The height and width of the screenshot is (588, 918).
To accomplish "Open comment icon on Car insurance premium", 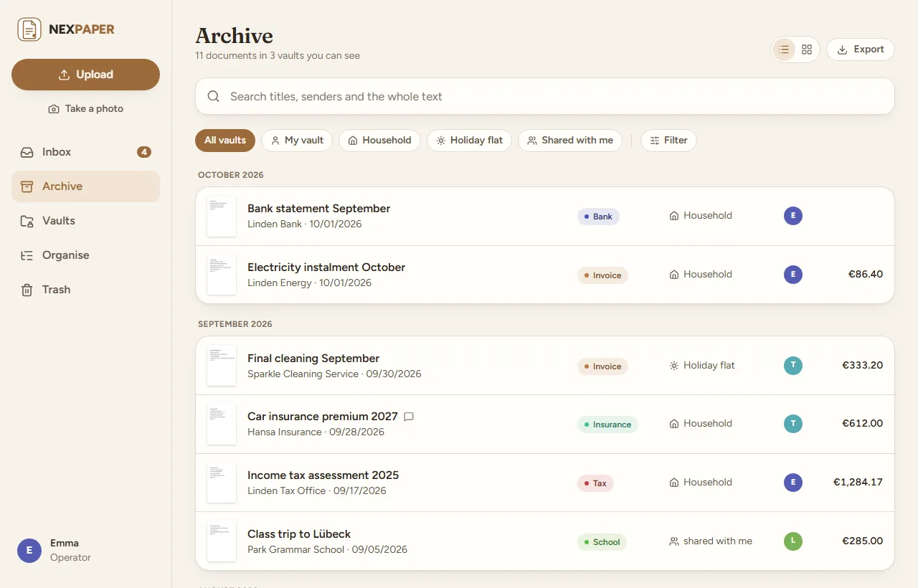I will [x=409, y=417].
